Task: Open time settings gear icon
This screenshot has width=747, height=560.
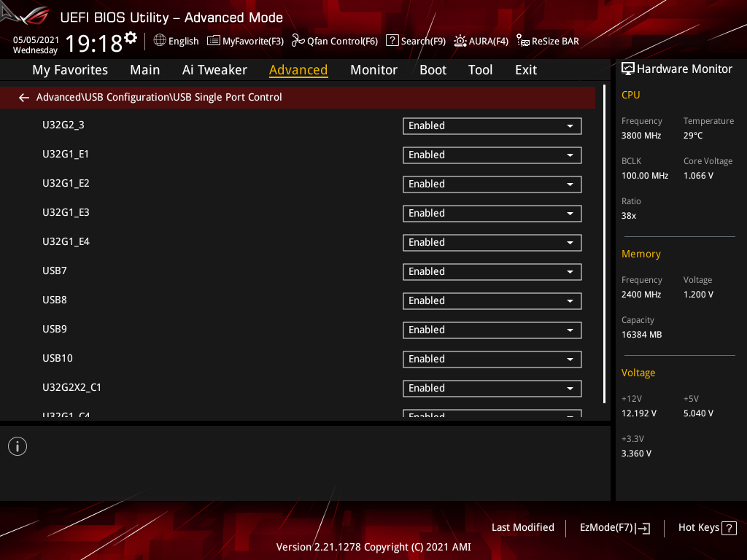Action: coord(131,38)
